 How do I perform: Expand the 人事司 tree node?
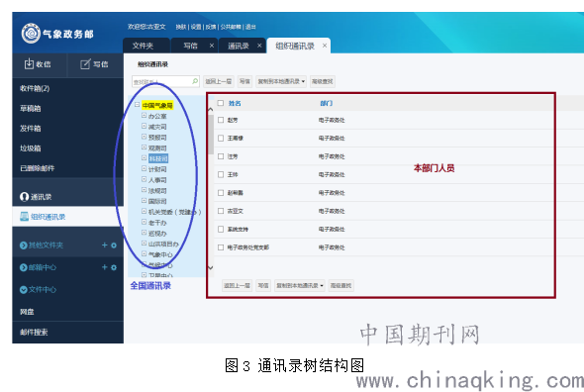[145, 179]
